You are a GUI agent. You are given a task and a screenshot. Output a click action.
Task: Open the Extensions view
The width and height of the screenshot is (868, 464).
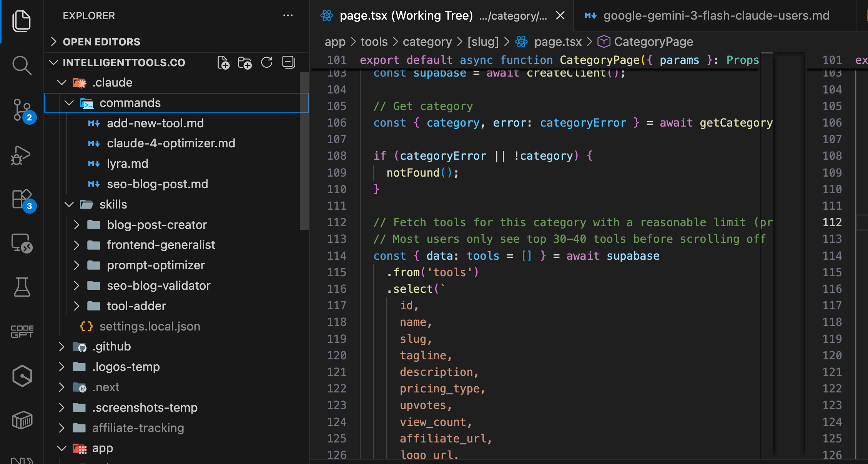pos(22,199)
